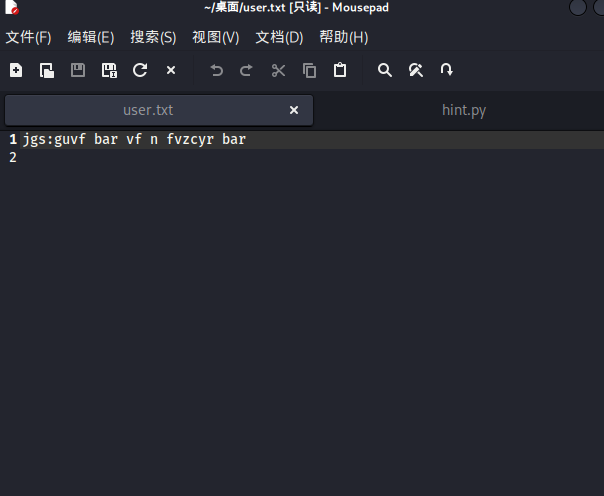The height and width of the screenshot is (496, 604).
Task: Click line number 2 in the gutter
Action: tap(13, 158)
